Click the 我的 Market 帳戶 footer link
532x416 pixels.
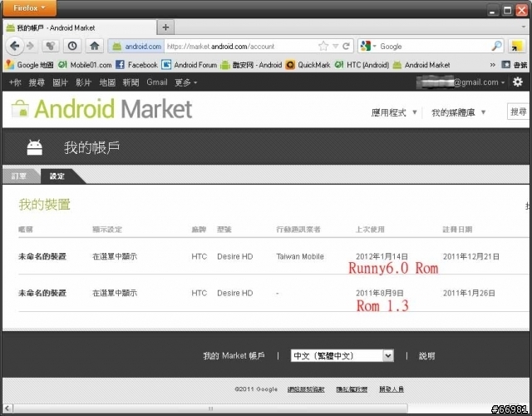[x=234, y=355]
